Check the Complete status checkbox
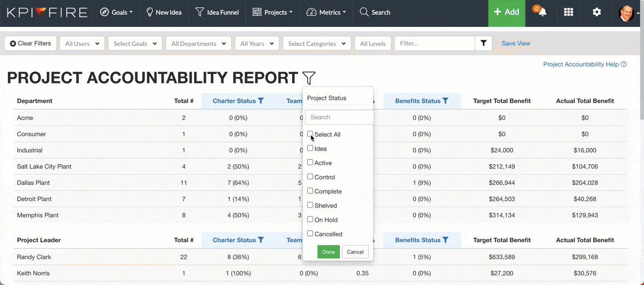 [x=310, y=191]
